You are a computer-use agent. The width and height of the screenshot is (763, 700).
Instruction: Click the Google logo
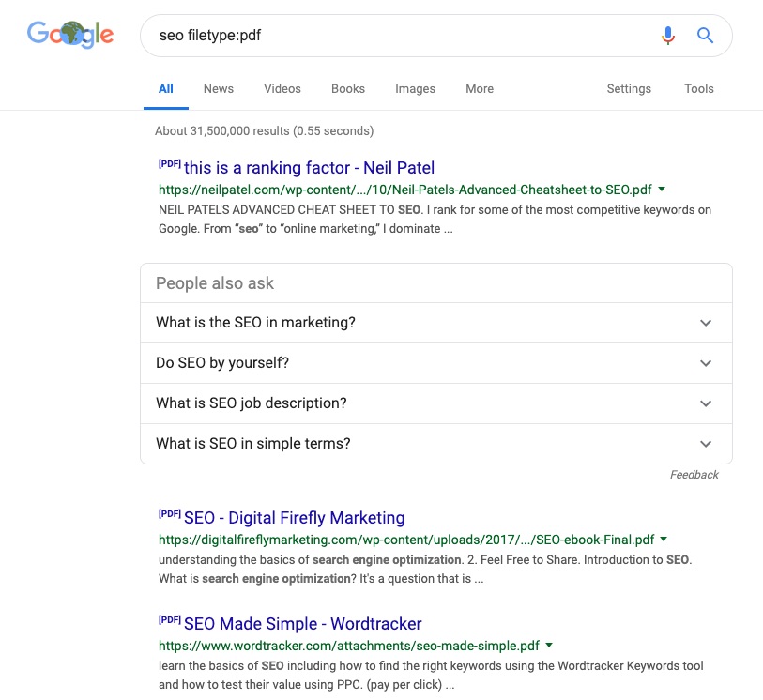[70, 35]
